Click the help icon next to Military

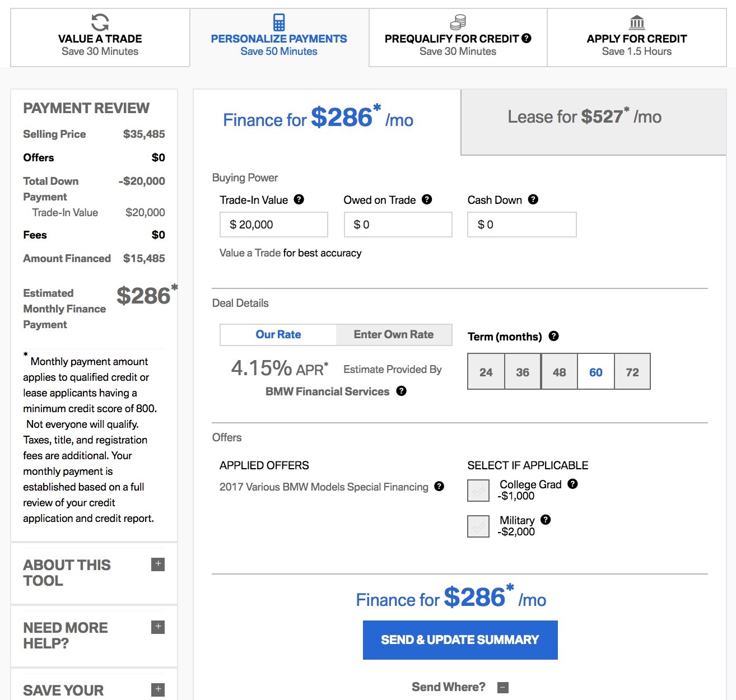[x=546, y=520]
